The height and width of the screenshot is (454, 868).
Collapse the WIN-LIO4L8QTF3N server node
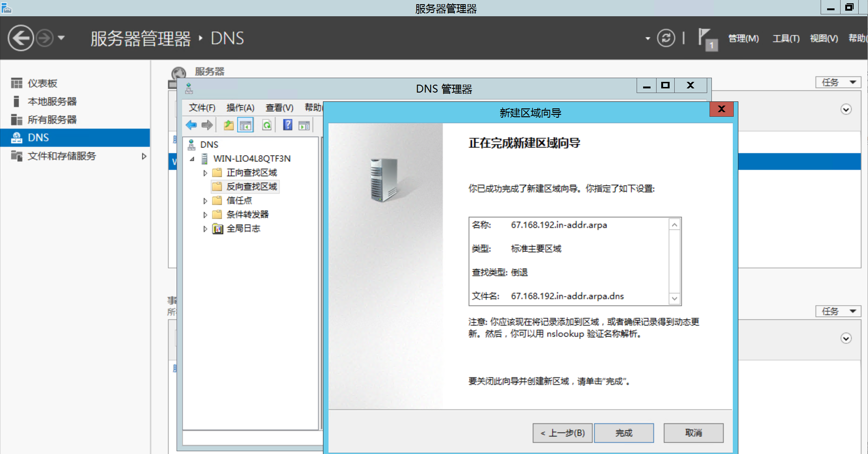pyautogui.click(x=192, y=159)
